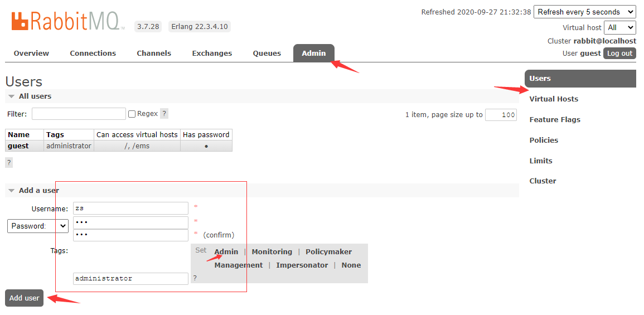Set the Admin tag
The width and height of the screenshot is (644, 315).
click(226, 252)
